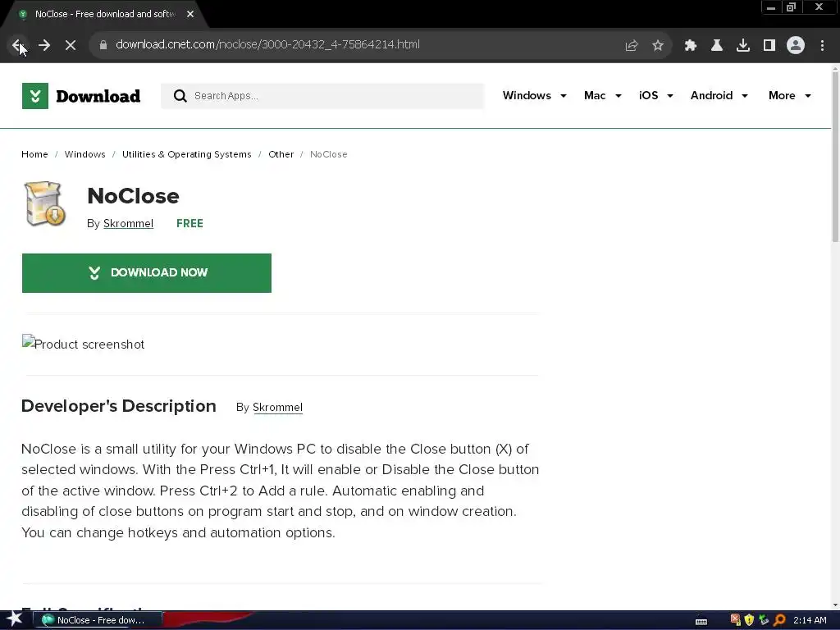Select the NoClose browser tab
The image size is (840, 630).
[104, 14]
